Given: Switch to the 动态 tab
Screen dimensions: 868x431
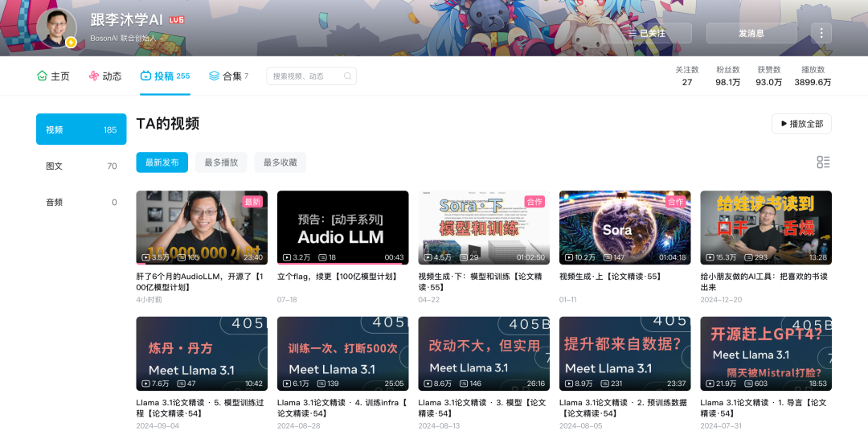Looking at the screenshot, I should tap(105, 76).
